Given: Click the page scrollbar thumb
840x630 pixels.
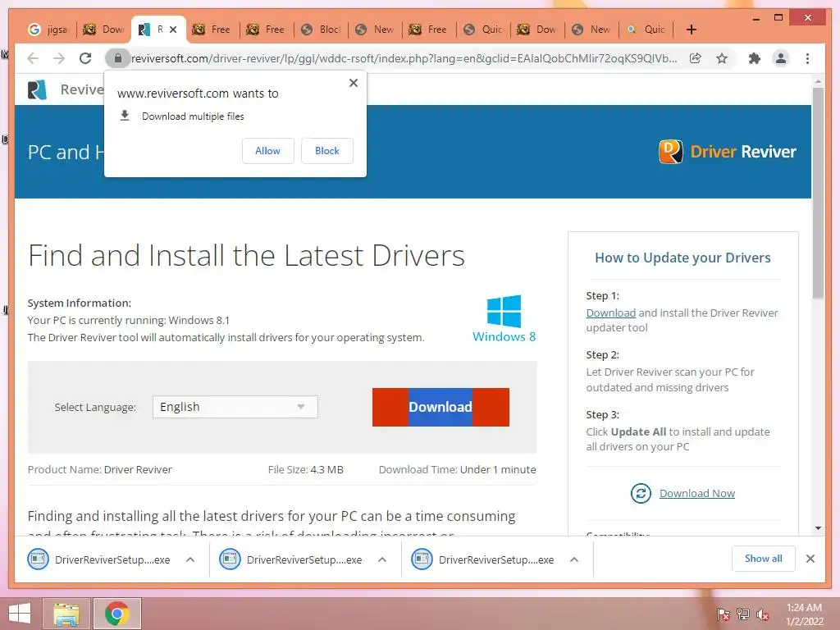Looking at the screenshot, I should [x=818, y=193].
